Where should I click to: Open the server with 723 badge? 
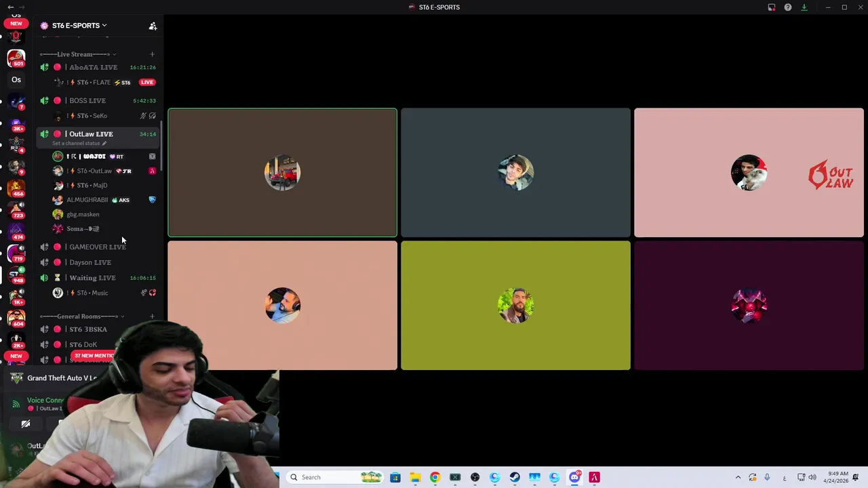pyautogui.click(x=16, y=209)
